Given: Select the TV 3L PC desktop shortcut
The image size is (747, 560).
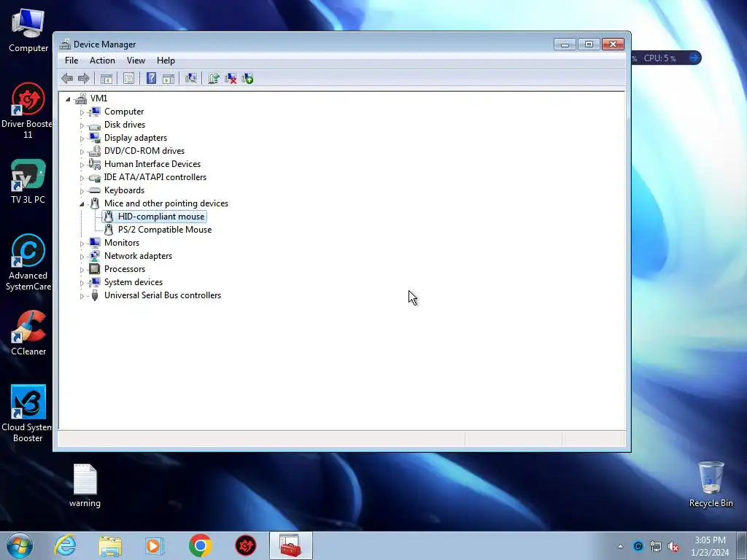Looking at the screenshot, I should (28, 182).
